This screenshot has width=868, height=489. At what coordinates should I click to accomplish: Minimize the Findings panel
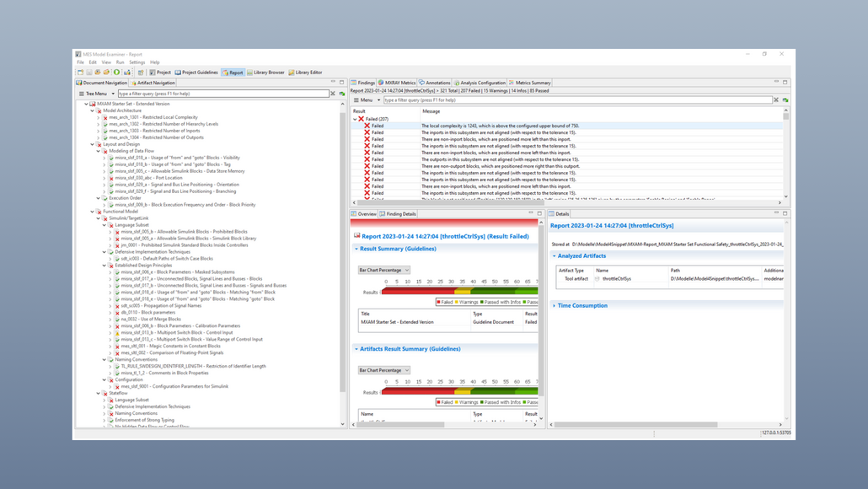click(776, 82)
